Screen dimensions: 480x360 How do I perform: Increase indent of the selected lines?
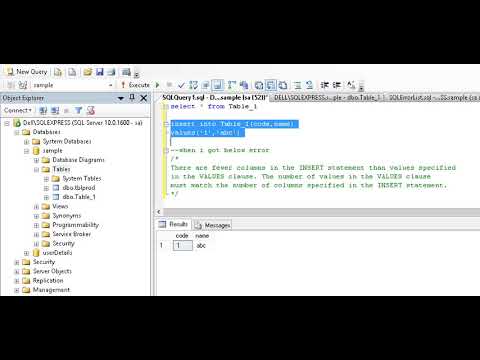click(337, 85)
